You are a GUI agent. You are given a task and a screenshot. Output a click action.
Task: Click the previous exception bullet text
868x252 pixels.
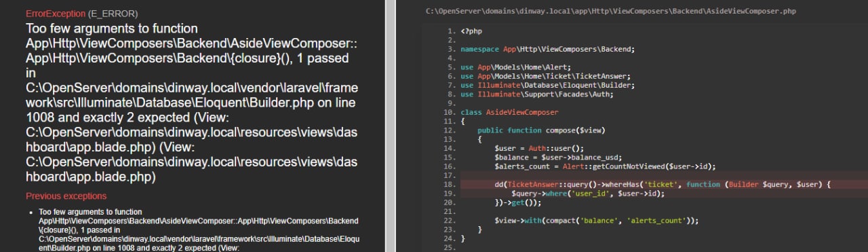click(199, 230)
